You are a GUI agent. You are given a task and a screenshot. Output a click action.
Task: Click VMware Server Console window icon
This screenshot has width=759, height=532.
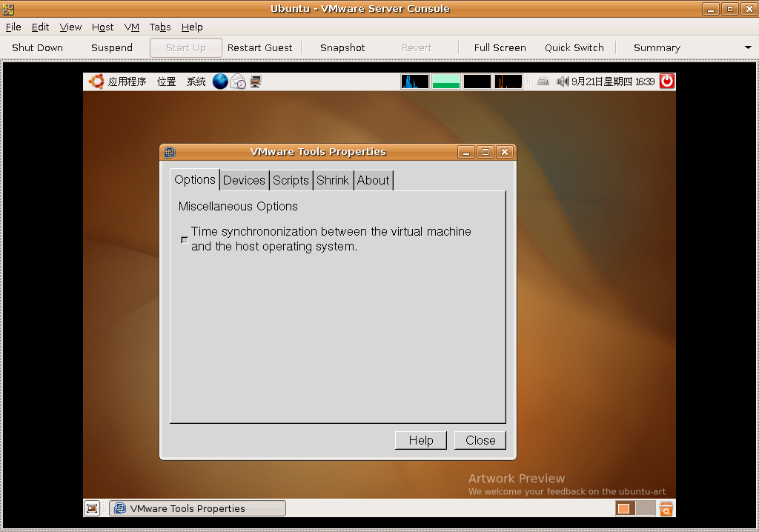click(7, 9)
